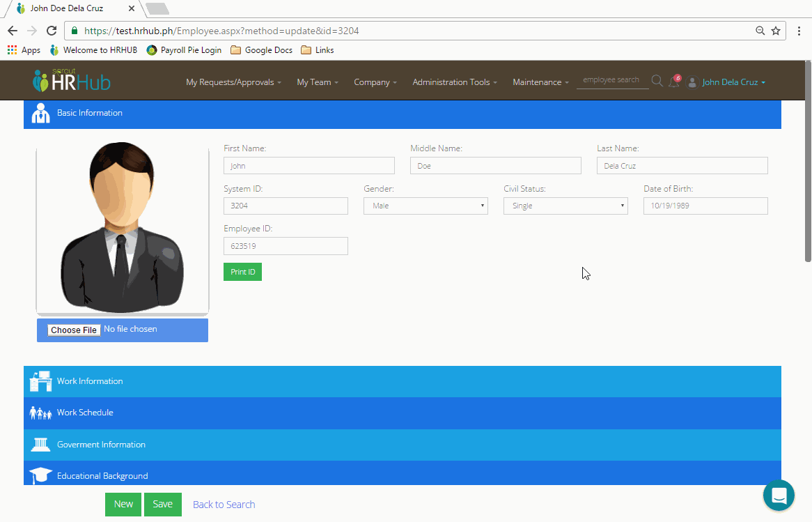Click the HTTPS padlock in the address bar
This screenshot has height=522, width=812.
click(x=74, y=31)
